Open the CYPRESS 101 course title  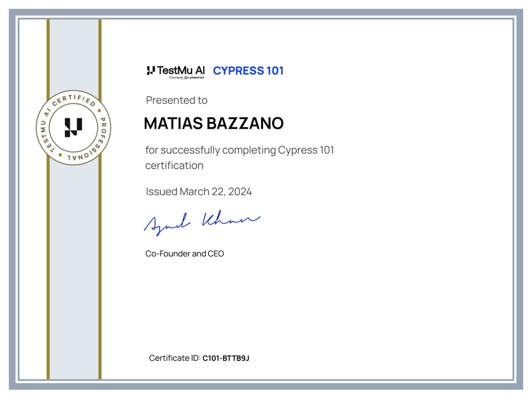pos(248,71)
